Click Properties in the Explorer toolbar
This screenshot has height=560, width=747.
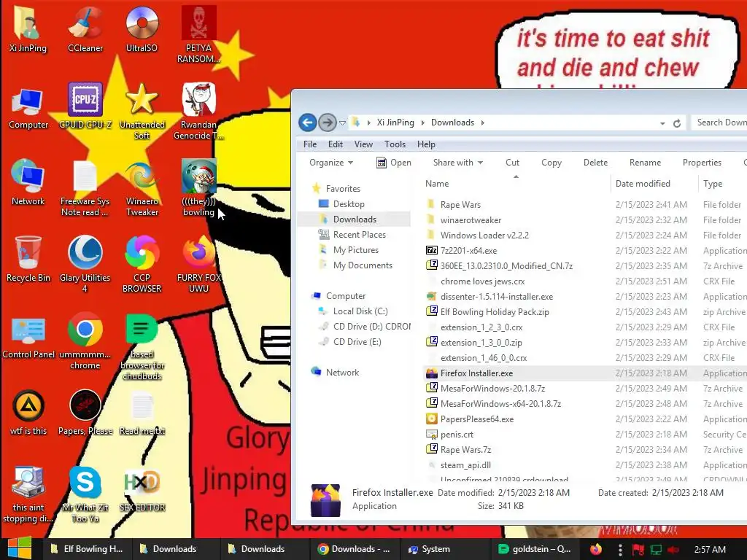click(702, 163)
